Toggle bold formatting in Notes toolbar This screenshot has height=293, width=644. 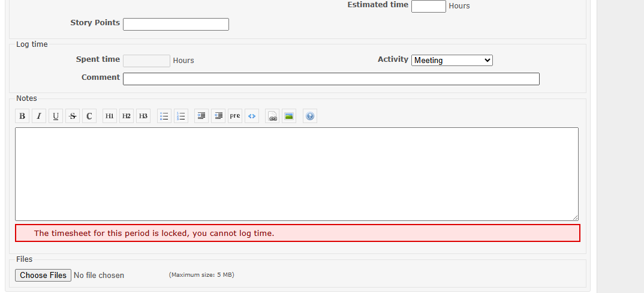tap(22, 116)
